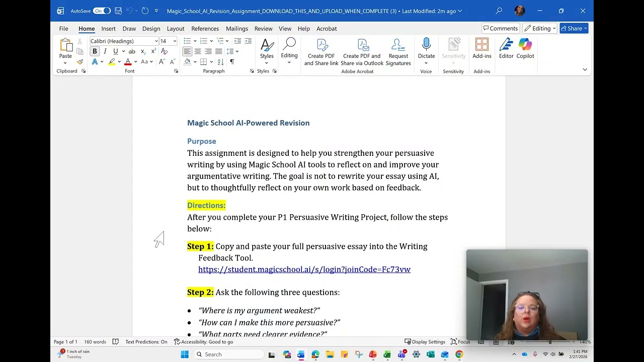Click the Format Painter brush icon
The image size is (644, 362).
(79, 62)
